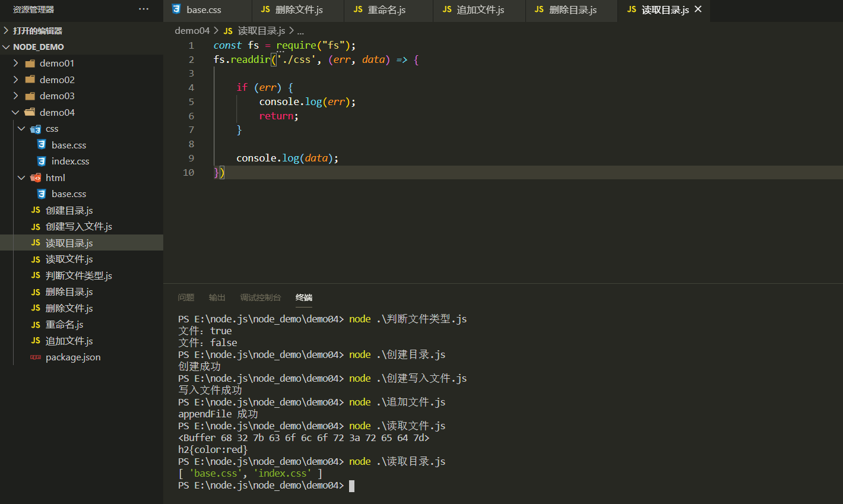
Task: Switch to the 问题 panel tab
Action: [x=186, y=297]
